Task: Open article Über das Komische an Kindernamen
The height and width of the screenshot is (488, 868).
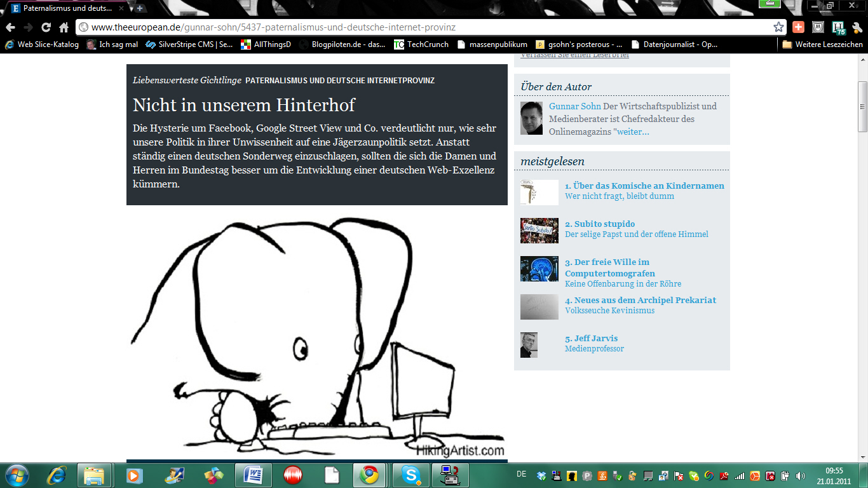Action: 644,186
